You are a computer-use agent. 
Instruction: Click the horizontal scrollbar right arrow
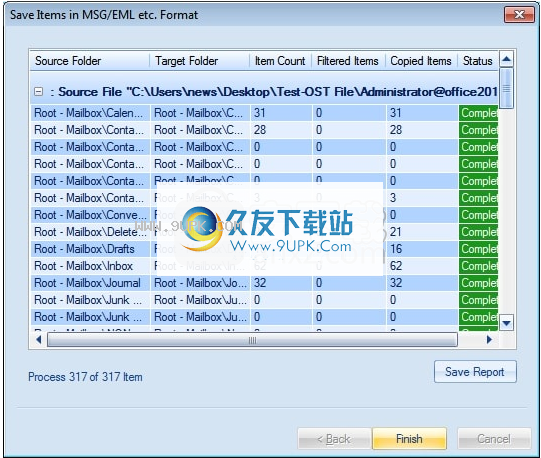[x=489, y=340]
